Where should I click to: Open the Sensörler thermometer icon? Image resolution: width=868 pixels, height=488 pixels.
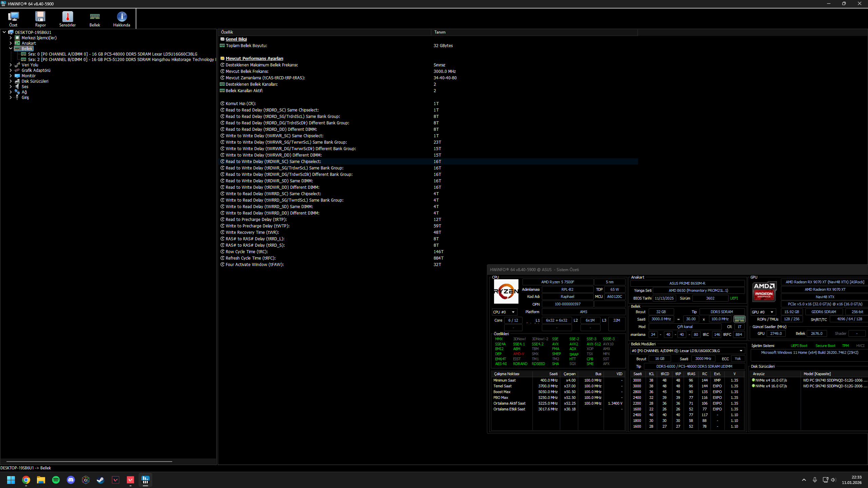pyautogui.click(x=67, y=19)
